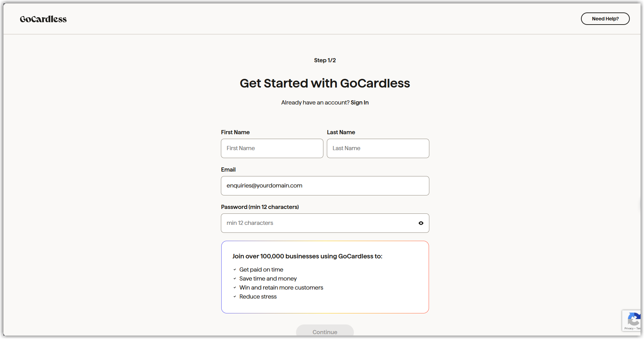Click the 'Reduce stress' item

[258, 296]
